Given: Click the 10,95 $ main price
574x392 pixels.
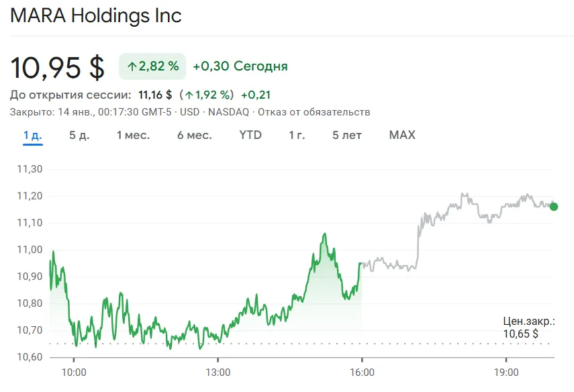Looking at the screenshot, I should pos(58,67).
